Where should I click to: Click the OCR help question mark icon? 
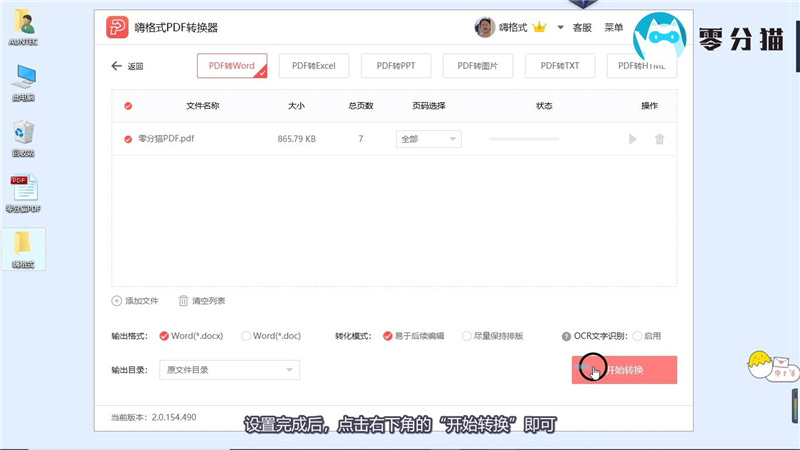[566, 336]
